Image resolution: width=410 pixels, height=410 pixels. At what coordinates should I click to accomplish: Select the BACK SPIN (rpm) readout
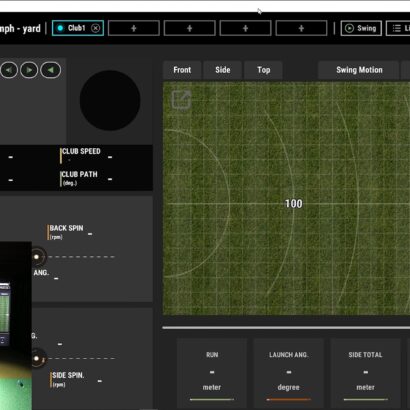[70, 232]
